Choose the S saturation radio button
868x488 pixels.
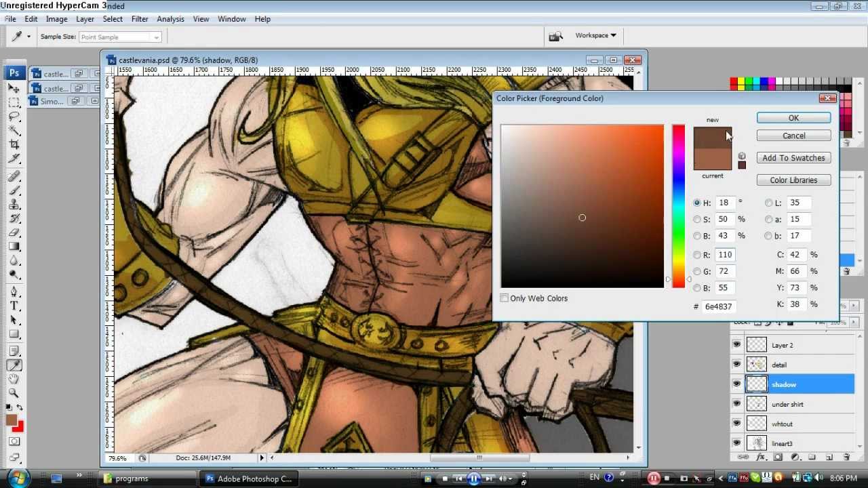[697, 220]
